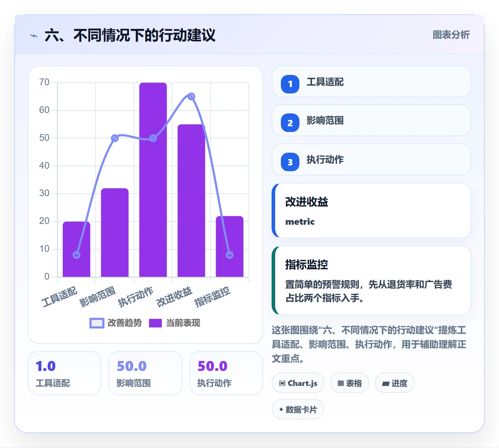499x448 pixels.
Task: Open the 指标监控 card
Action: 371,280
